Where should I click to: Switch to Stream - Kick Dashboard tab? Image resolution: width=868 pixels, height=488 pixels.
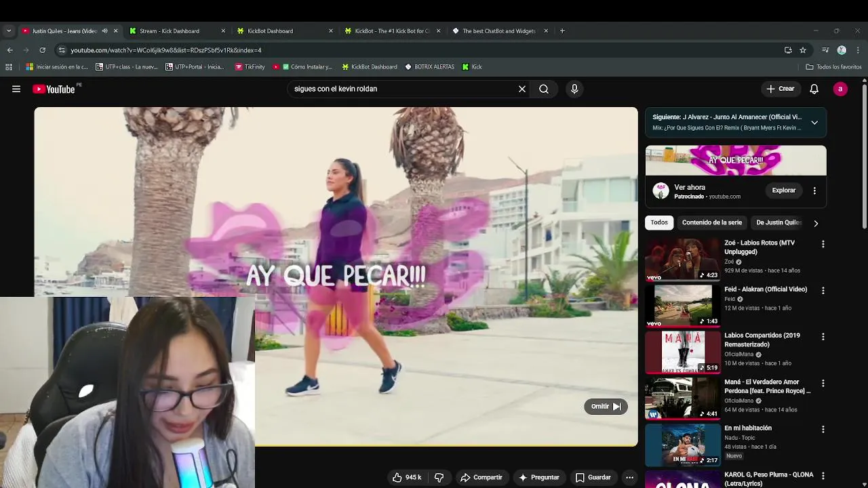tap(178, 30)
